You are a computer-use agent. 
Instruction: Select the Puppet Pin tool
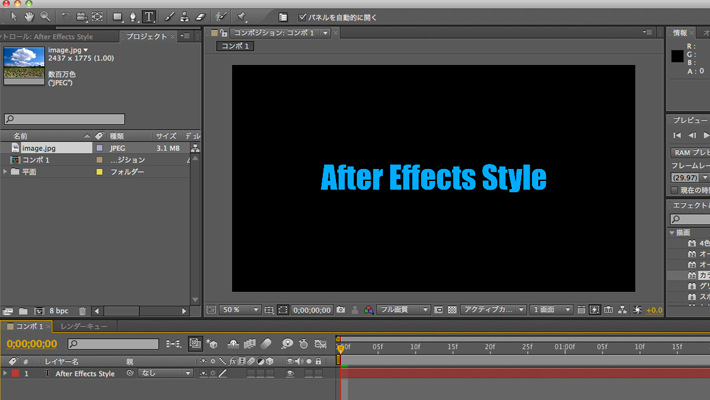[x=241, y=17]
